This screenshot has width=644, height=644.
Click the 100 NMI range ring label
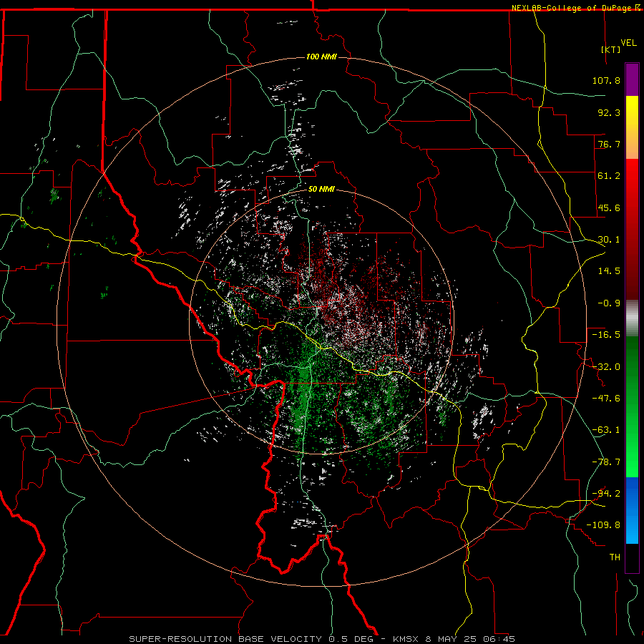(x=321, y=57)
